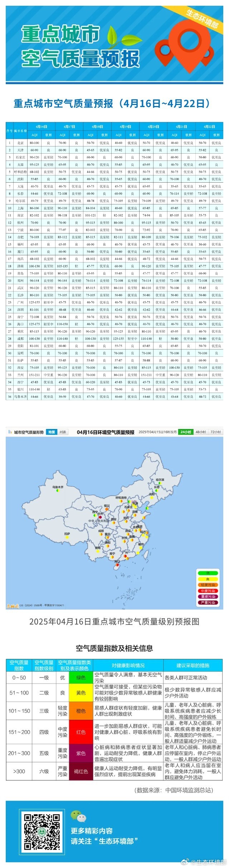Click the Harbin (哈尔滨) map marker
This screenshot has width=229, height=868.
[x=160, y=483]
